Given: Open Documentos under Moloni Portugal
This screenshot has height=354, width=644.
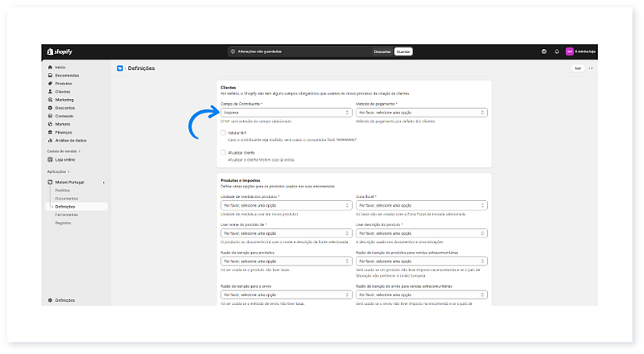Looking at the screenshot, I should point(67,198).
